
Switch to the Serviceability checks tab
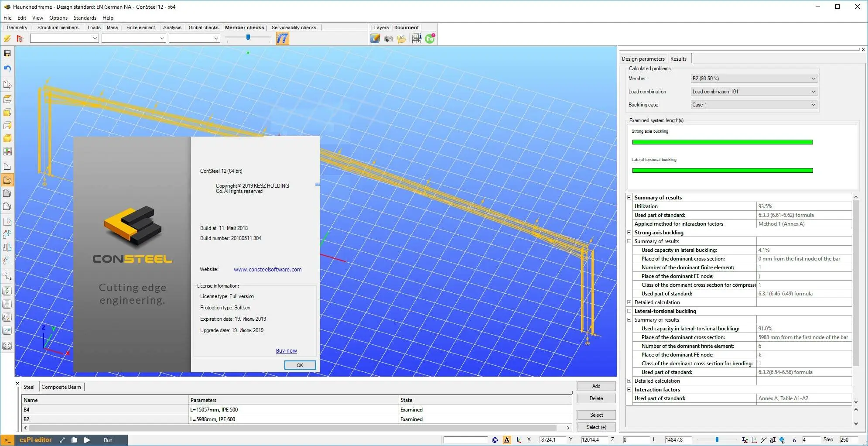294,27
